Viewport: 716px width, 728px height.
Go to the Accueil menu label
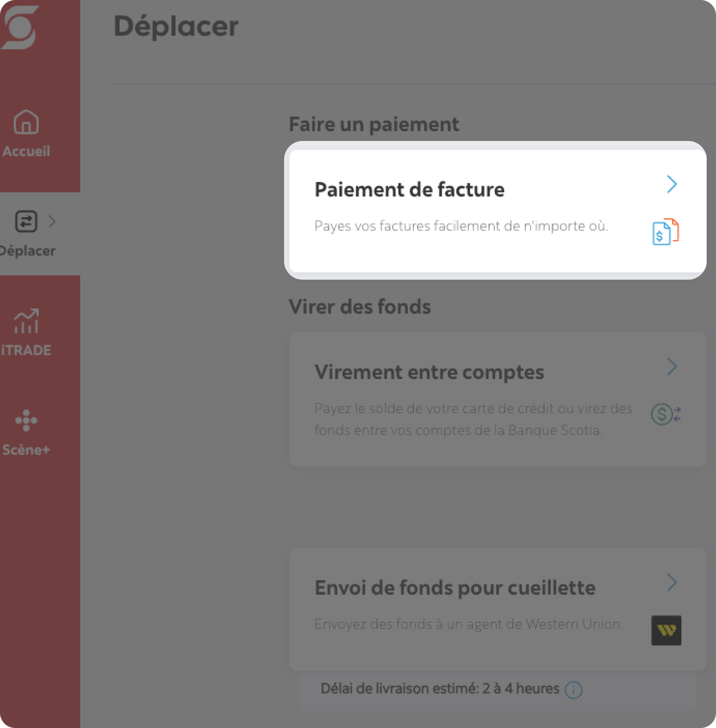(26, 151)
